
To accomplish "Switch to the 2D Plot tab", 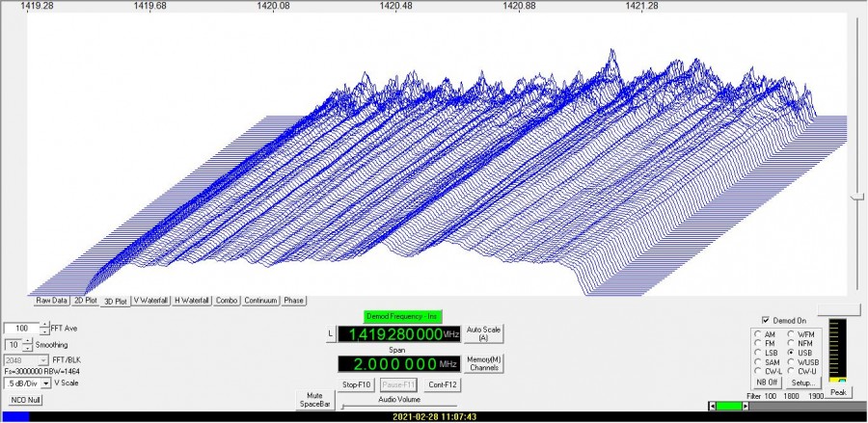I will (86, 301).
